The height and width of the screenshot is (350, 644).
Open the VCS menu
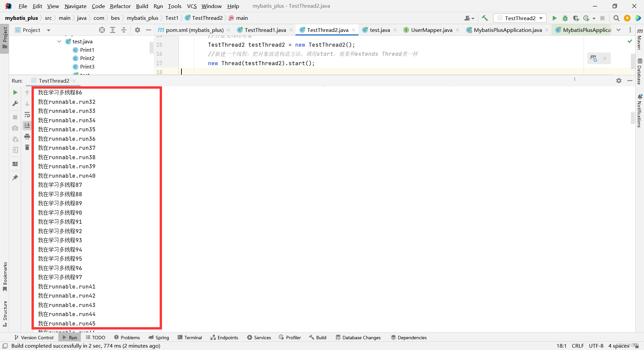point(192,6)
